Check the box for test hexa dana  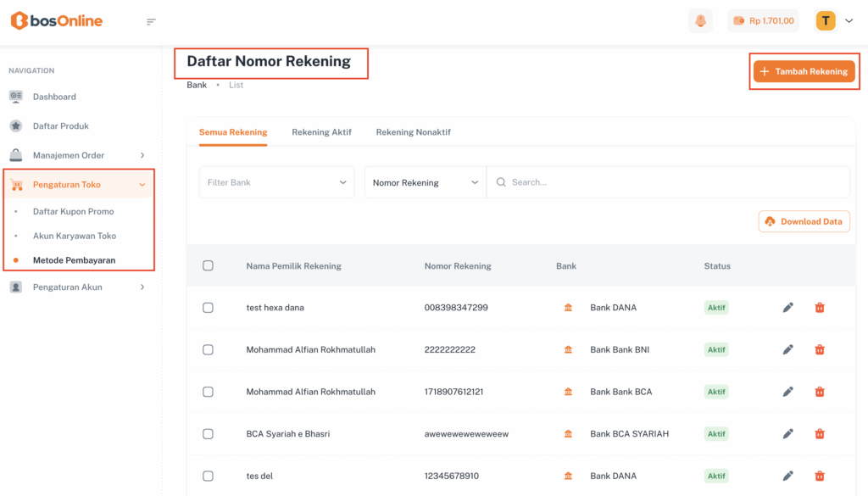[208, 308]
